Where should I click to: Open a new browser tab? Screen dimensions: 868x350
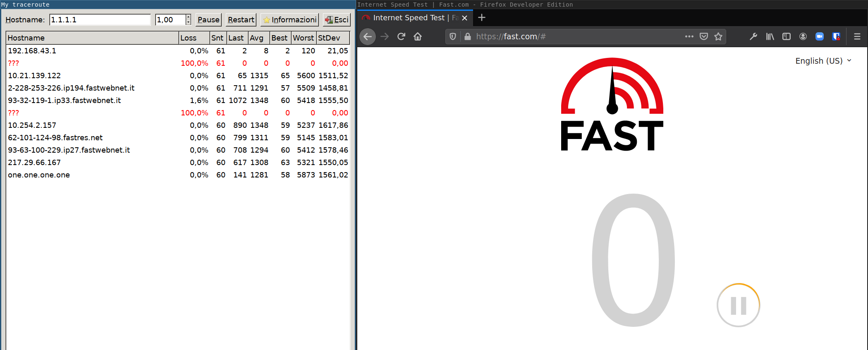click(x=482, y=18)
